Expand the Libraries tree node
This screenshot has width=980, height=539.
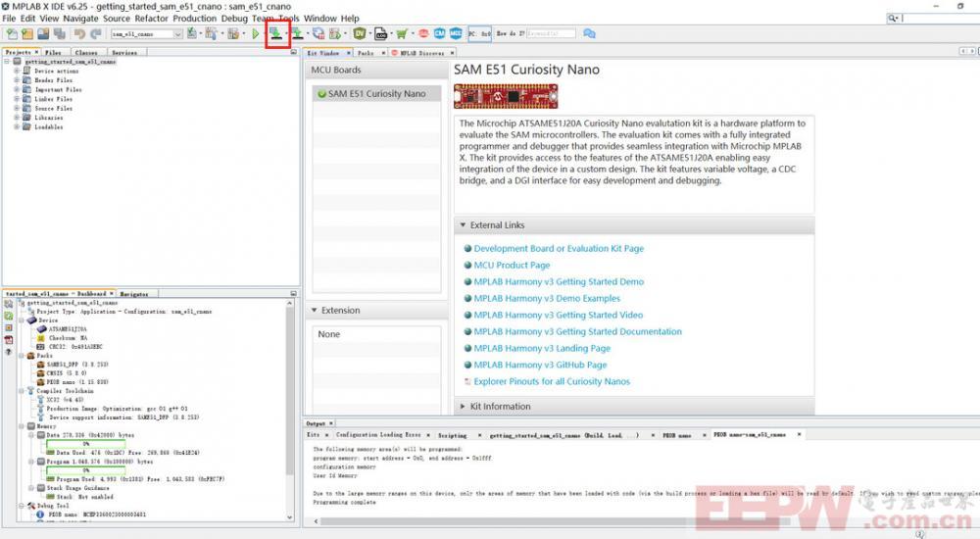pyautogui.click(x=17, y=118)
